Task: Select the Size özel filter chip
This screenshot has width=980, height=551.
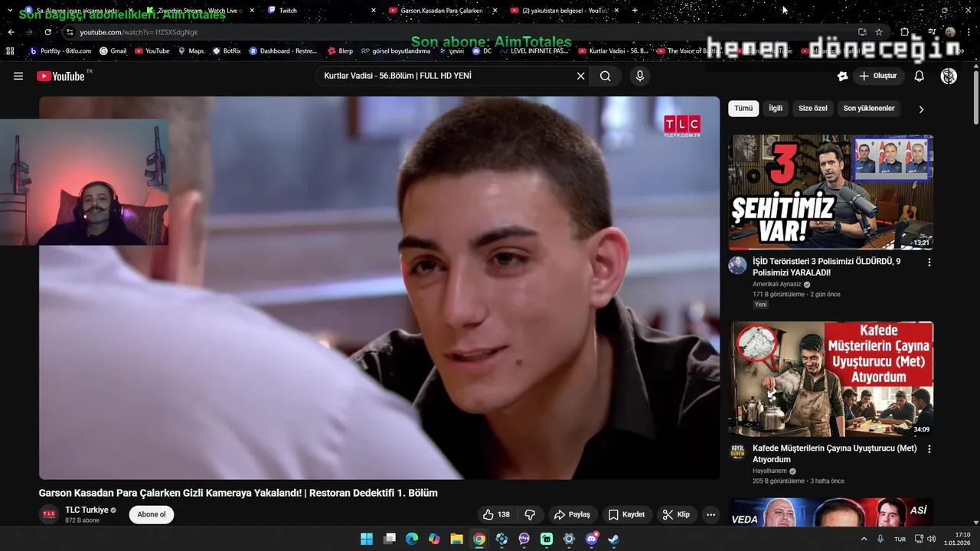Action: tap(813, 109)
